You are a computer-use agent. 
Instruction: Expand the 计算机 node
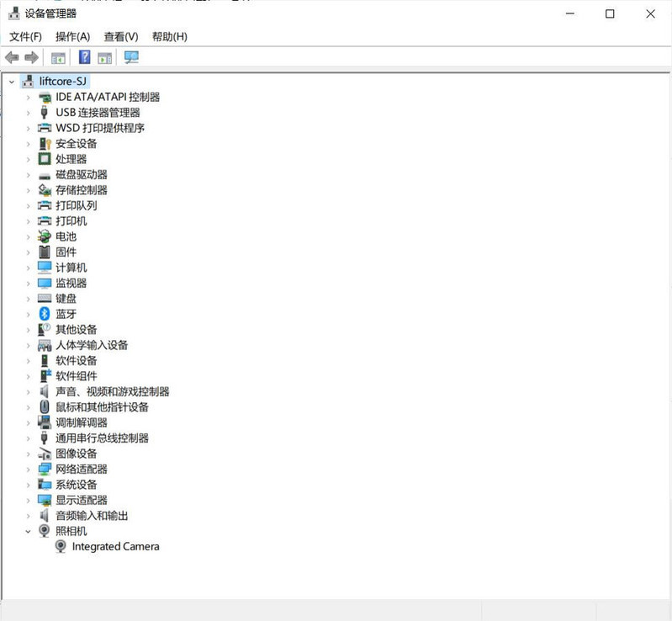(x=29, y=268)
